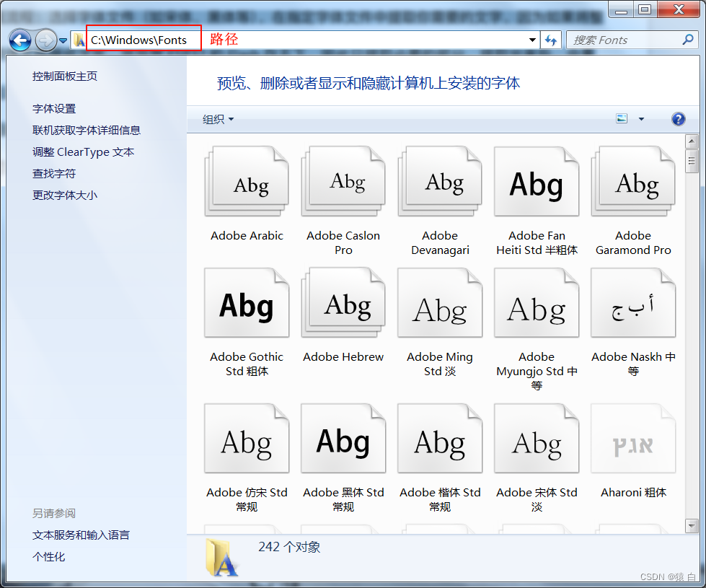Click 查找字符 in the sidebar
706x588 pixels.
[49, 173]
